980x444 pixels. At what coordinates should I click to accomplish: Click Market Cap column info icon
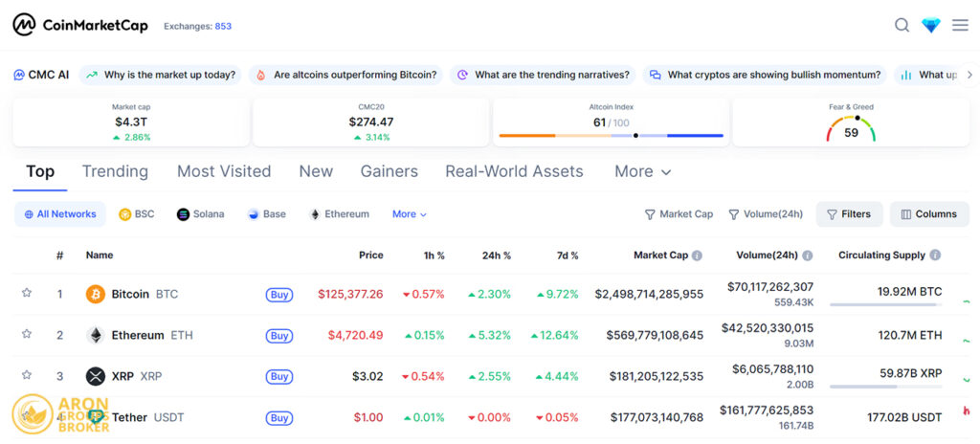coord(697,255)
